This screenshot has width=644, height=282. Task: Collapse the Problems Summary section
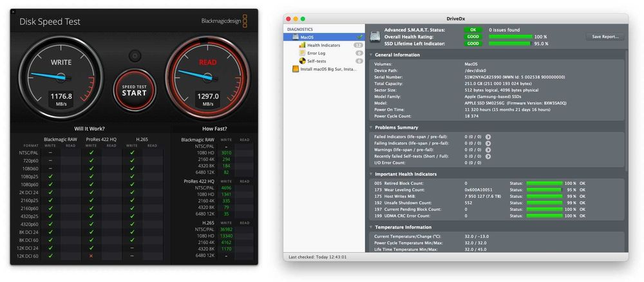(372, 127)
